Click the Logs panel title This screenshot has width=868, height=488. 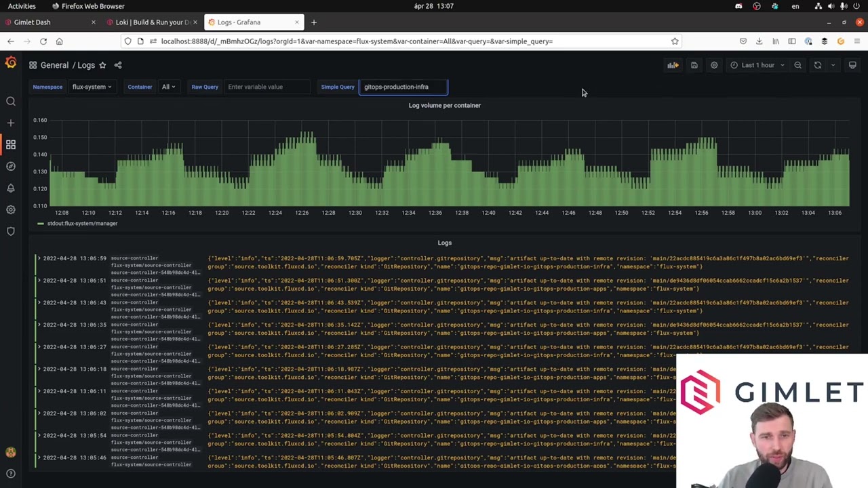pyautogui.click(x=444, y=243)
